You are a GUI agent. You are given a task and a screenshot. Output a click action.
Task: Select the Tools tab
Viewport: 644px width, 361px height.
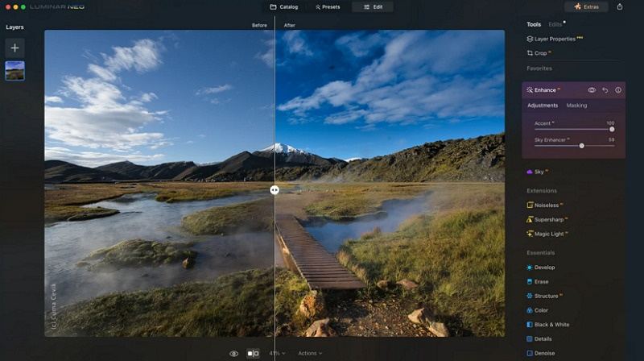coord(534,24)
